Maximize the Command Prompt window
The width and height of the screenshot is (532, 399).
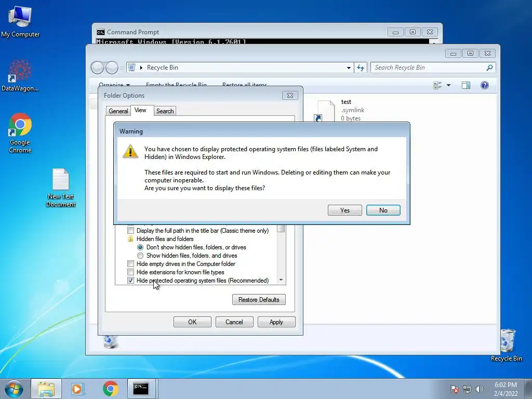click(x=413, y=32)
